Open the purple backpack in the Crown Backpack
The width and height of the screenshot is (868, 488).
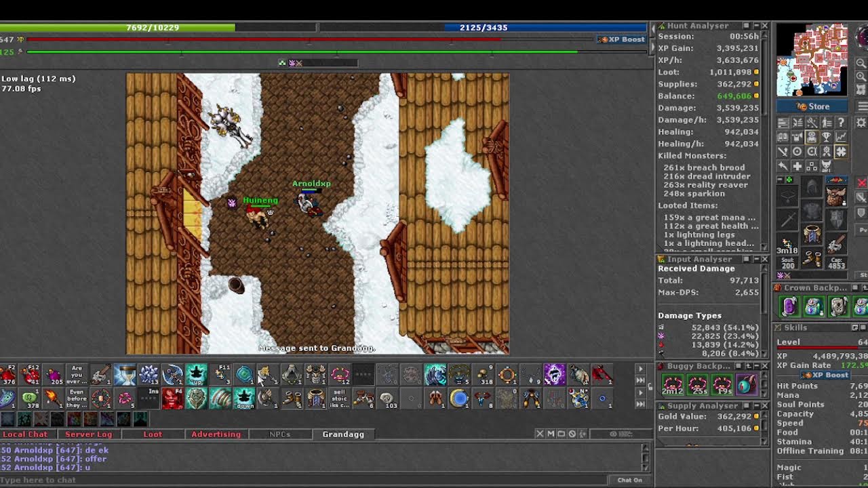point(789,306)
